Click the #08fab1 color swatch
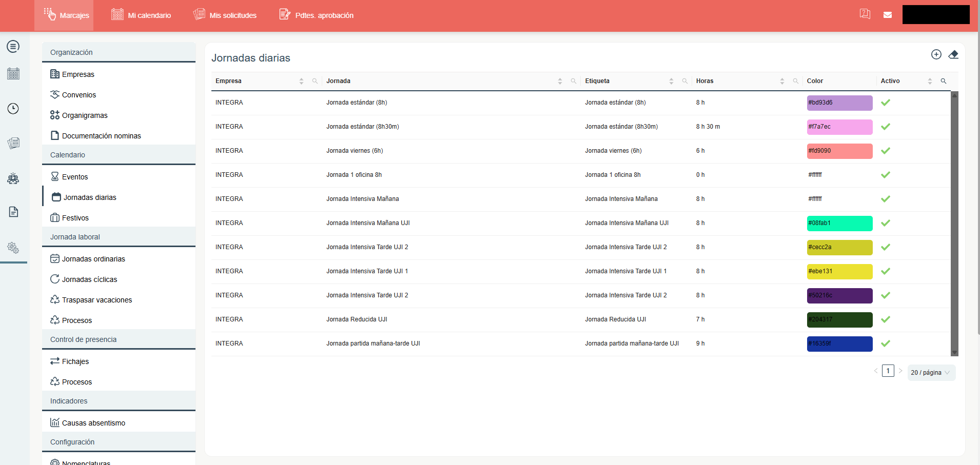The width and height of the screenshot is (980, 465). [x=839, y=223]
